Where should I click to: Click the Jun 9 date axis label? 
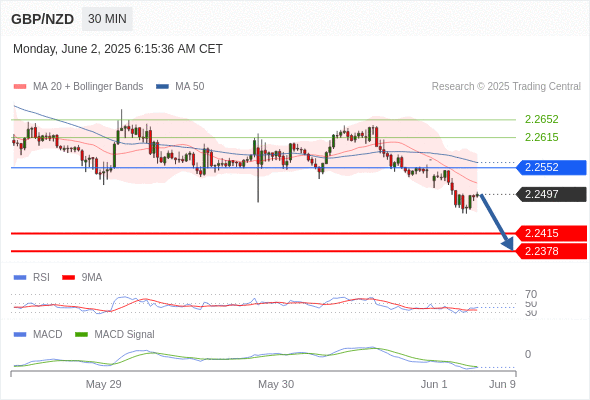[502, 384]
